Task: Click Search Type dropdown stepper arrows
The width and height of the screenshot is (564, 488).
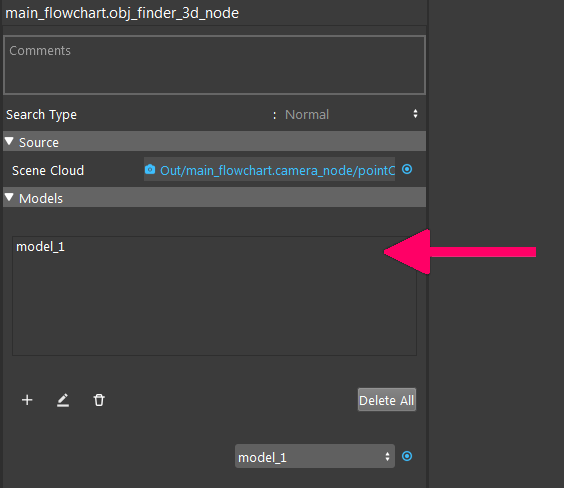Action: coord(415,114)
